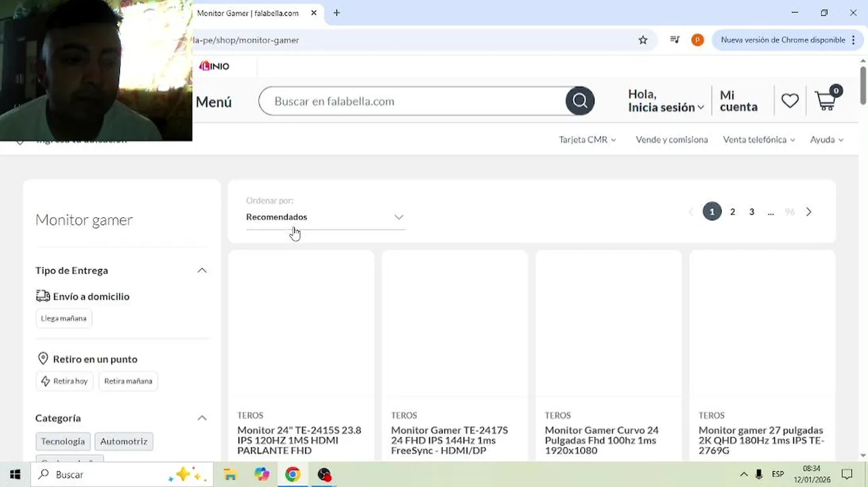Click the Linio logo
This screenshot has width=868, height=487.
click(x=214, y=66)
